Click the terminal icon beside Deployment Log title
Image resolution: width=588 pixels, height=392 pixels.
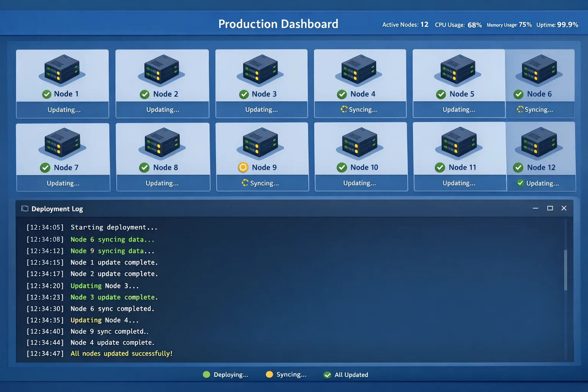pyautogui.click(x=24, y=208)
